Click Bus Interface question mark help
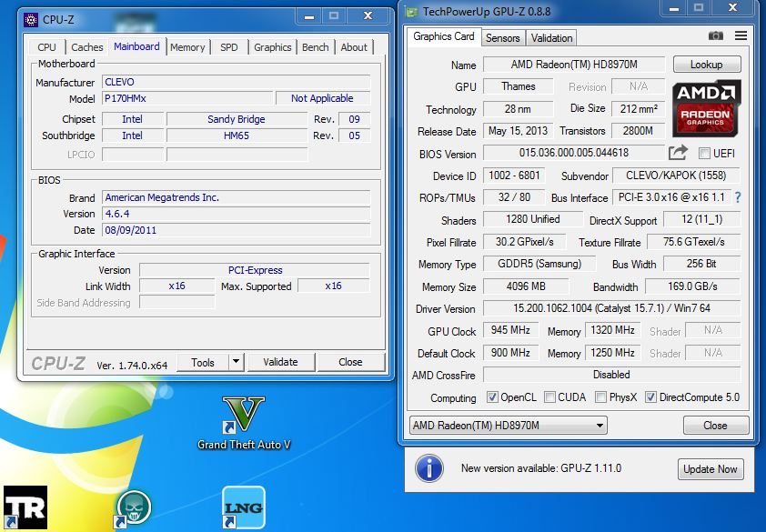Viewport: 766px width, 532px height. [738, 197]
